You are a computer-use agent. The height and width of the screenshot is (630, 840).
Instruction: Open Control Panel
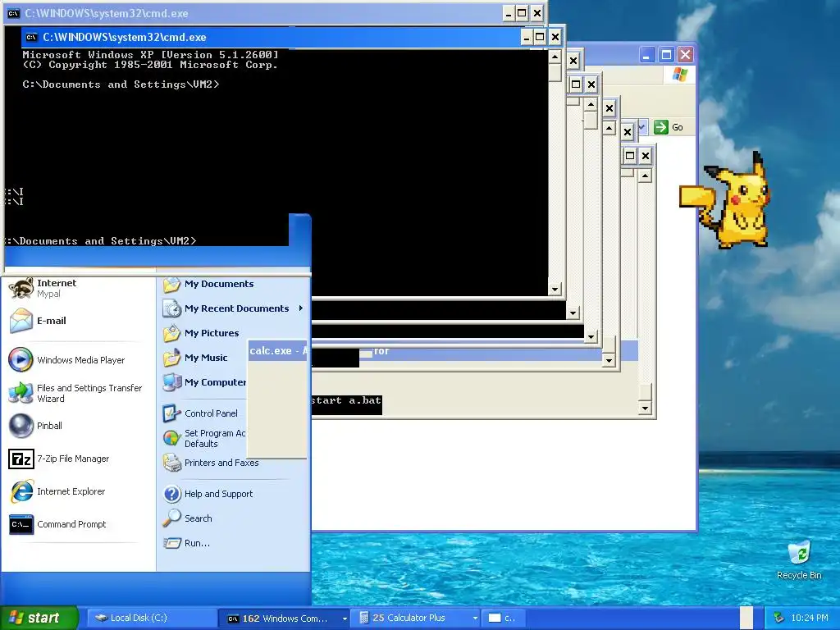(200, 413)
